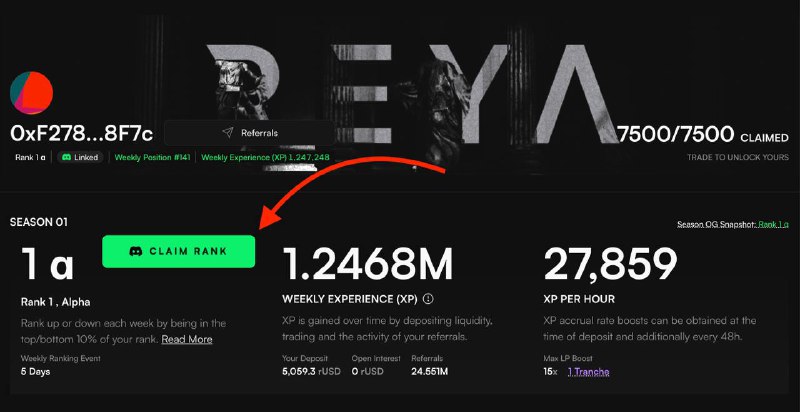Click the Rank 1a label under address

pyautogui.click(x=30, y=158)
